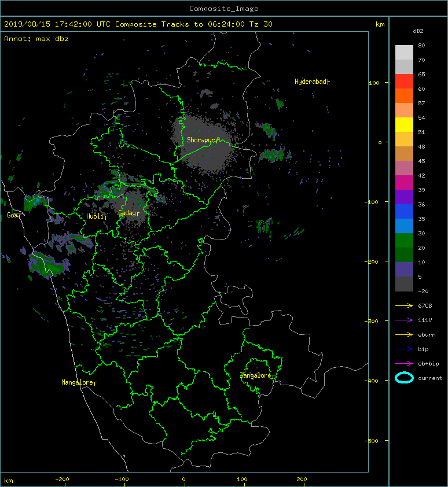448x487 pixels.
Task: Click the -100 tick on bottom axis
Action: pos(122,479)
